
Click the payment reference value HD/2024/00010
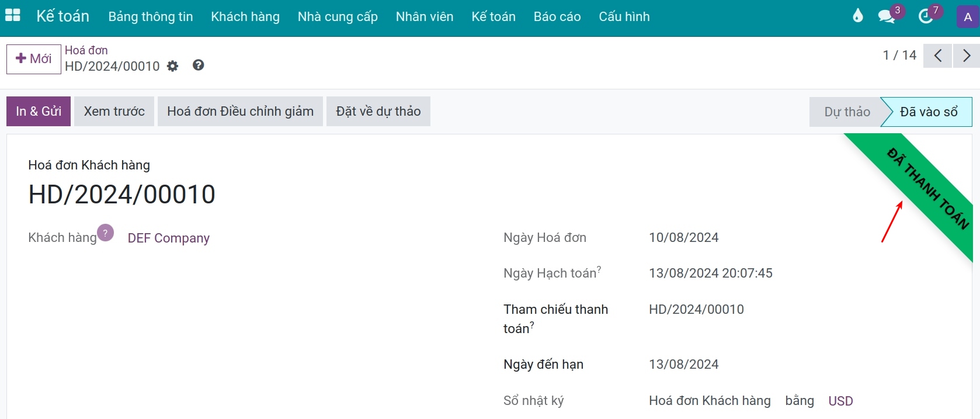click(x=696, y=309)
